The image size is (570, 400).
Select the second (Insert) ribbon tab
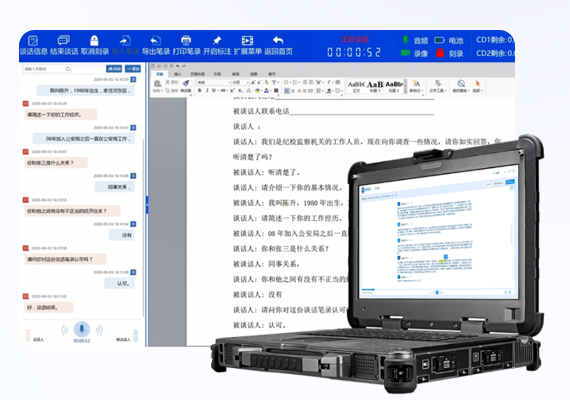[178, 74]
